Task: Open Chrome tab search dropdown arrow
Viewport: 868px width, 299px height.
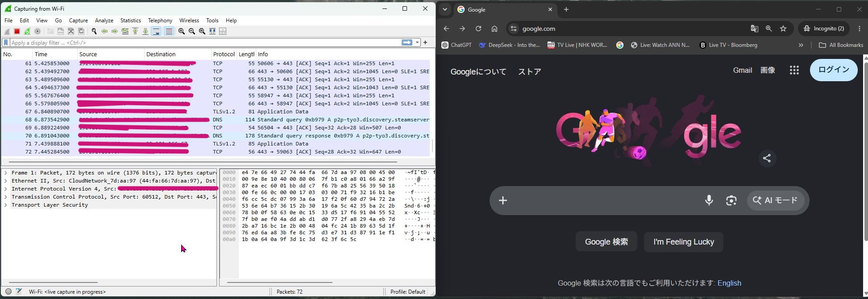Action: (445, 9)
